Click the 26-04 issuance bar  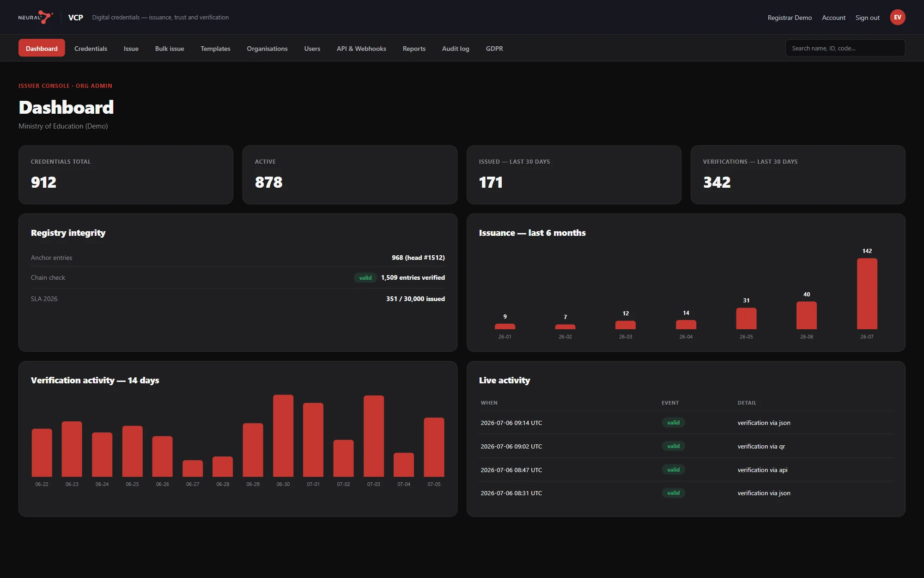(686, 325)
